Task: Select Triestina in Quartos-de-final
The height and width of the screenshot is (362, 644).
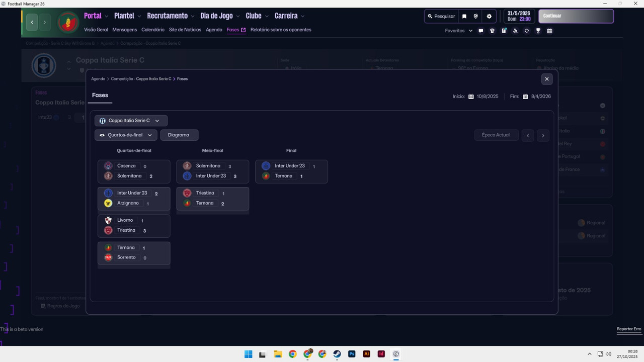Action: tap(126, 230)
